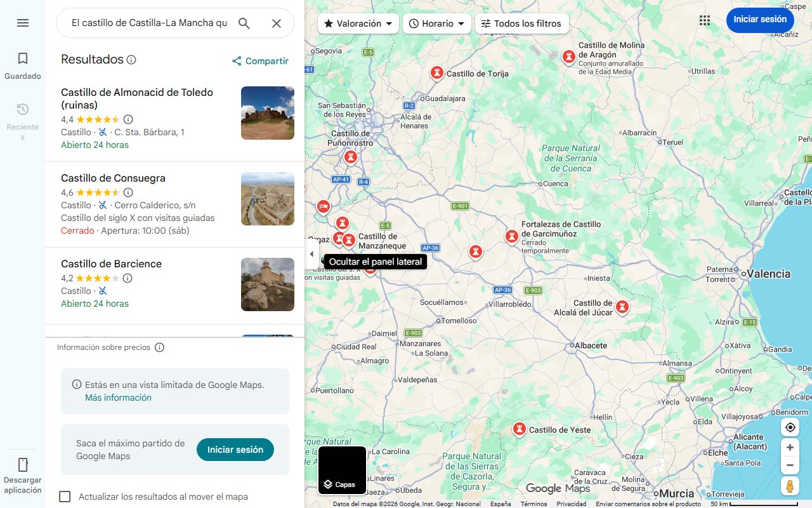Screen dimensions: 812x508
Task: Open the Guardado saved places
Action: [23, 65]
